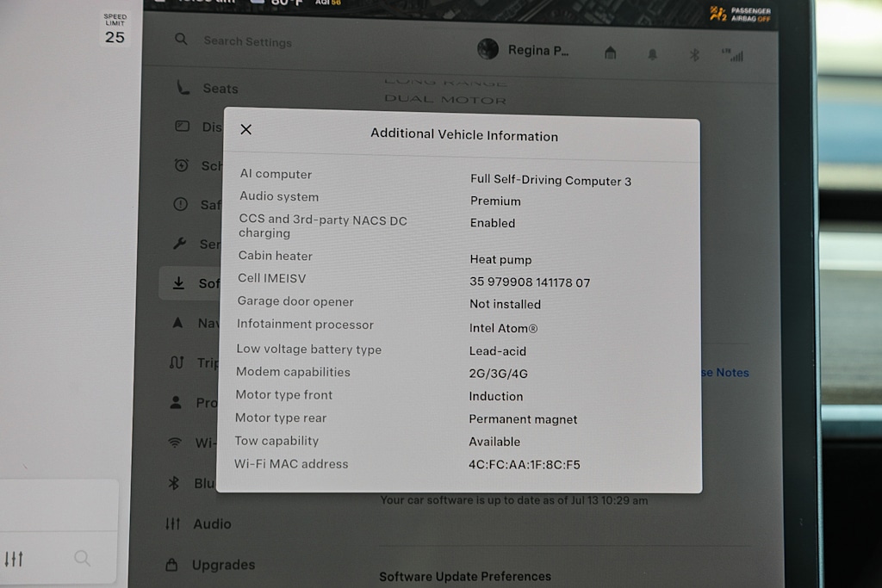Tap the Bluetooth icon in sidebar
Screen dimensions: 882x588
[174, 483]
